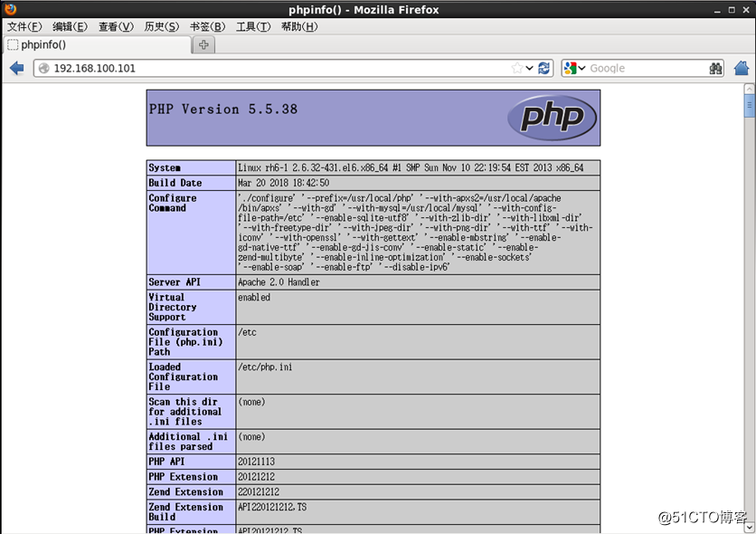Reload page with refresh icon

coord(543,68)
